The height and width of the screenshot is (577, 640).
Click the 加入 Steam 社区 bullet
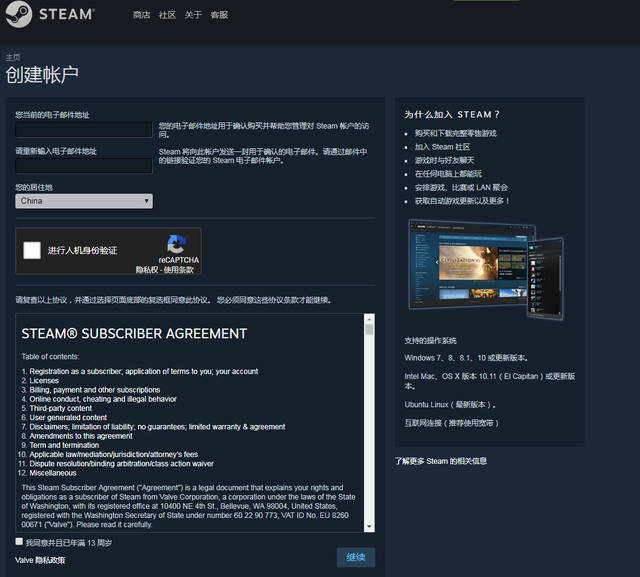(442, 147)
